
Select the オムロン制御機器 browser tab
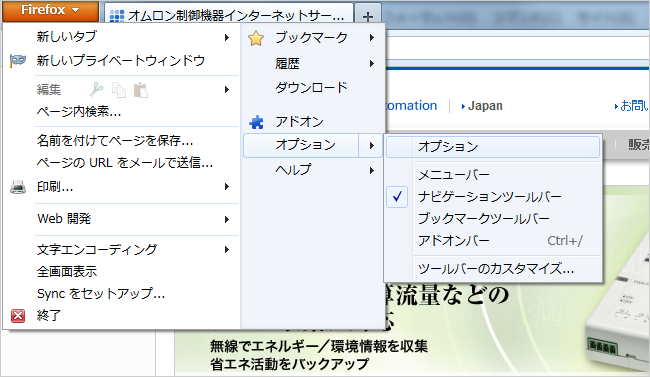(229, 16)
